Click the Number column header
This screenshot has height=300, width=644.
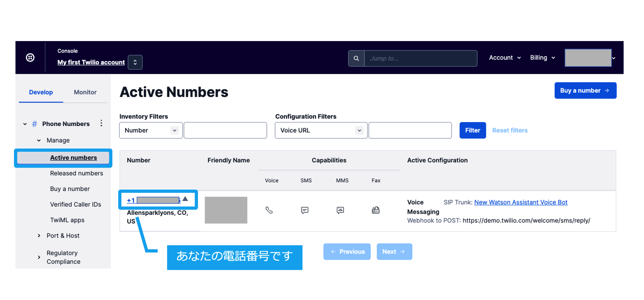139,160
